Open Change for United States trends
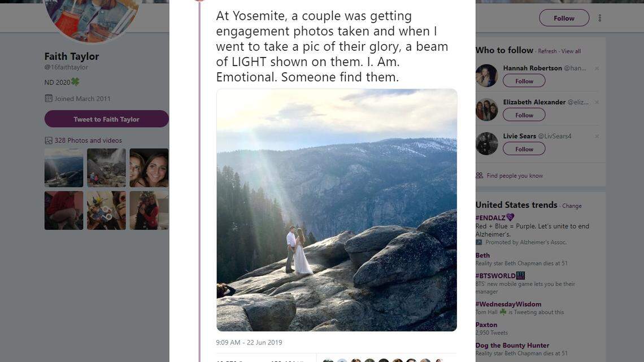This screenshot has width=644, height=362. pyautogui.click(x=572, y=206)
